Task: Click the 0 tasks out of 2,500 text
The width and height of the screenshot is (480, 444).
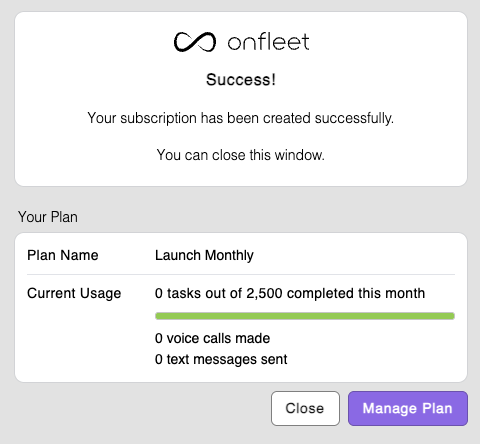Action: [x=290, y=293]
